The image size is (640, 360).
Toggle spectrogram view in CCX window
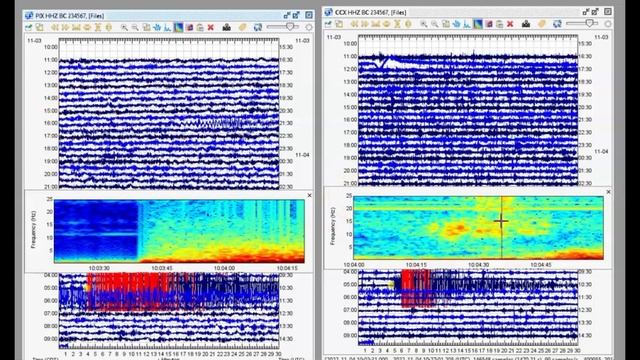[x=478, y=24]
